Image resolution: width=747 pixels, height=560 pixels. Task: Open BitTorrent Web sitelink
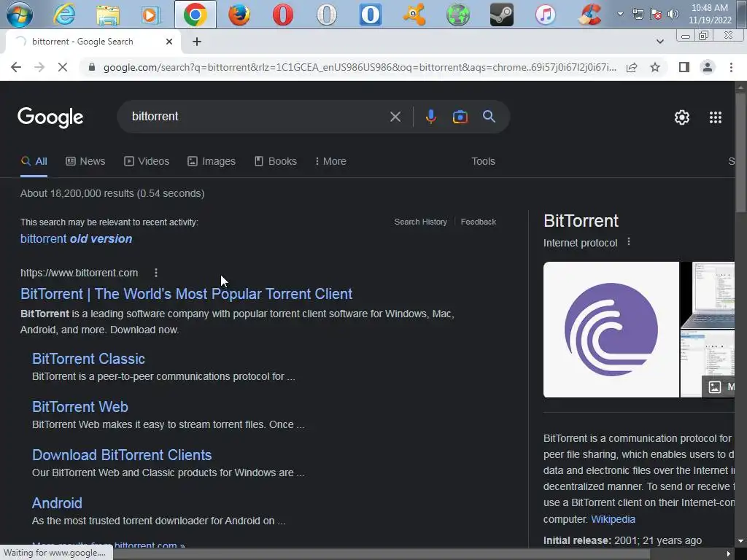click(80, 407)
